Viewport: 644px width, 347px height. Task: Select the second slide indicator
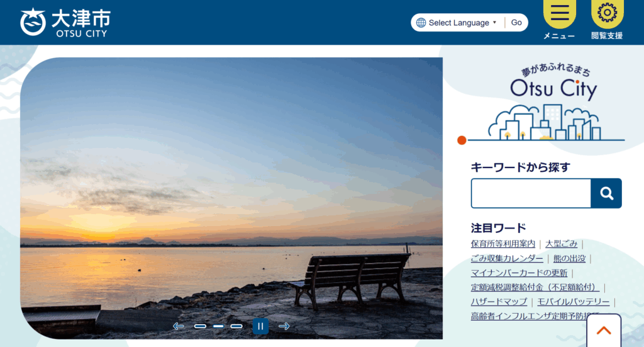218,326
